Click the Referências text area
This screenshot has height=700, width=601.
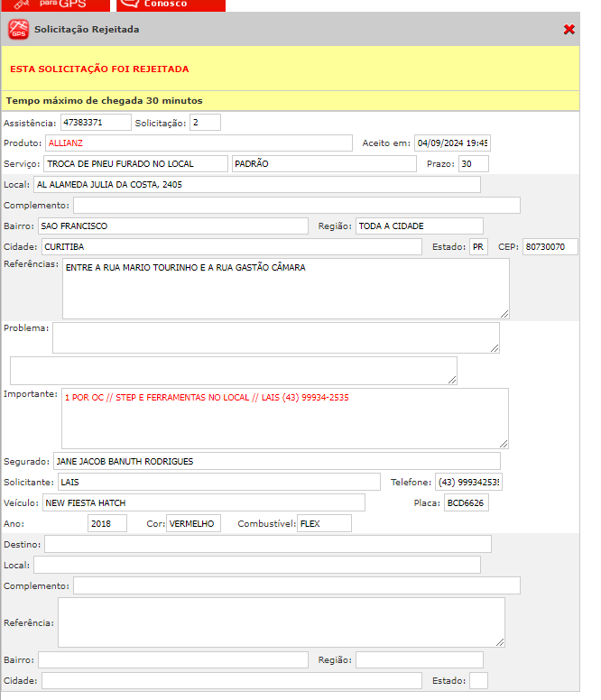[x=286, y=289]
